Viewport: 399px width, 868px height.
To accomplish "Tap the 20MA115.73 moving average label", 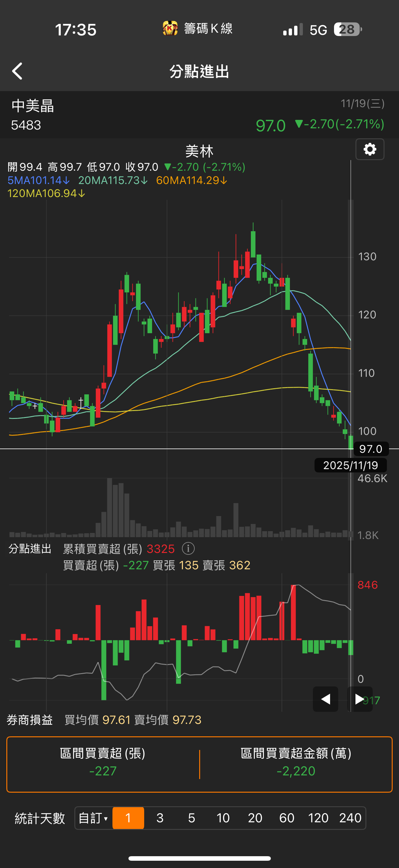I will (113, 180).
